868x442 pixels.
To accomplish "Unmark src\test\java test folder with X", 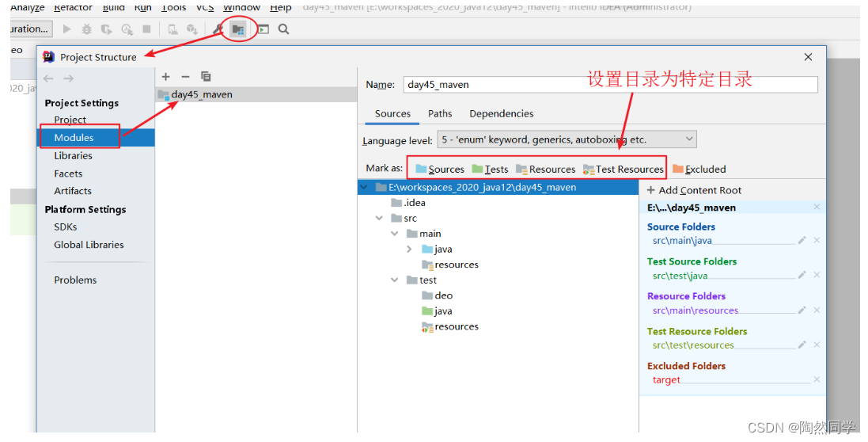I will pyautogui.click(x=817, y=275).
